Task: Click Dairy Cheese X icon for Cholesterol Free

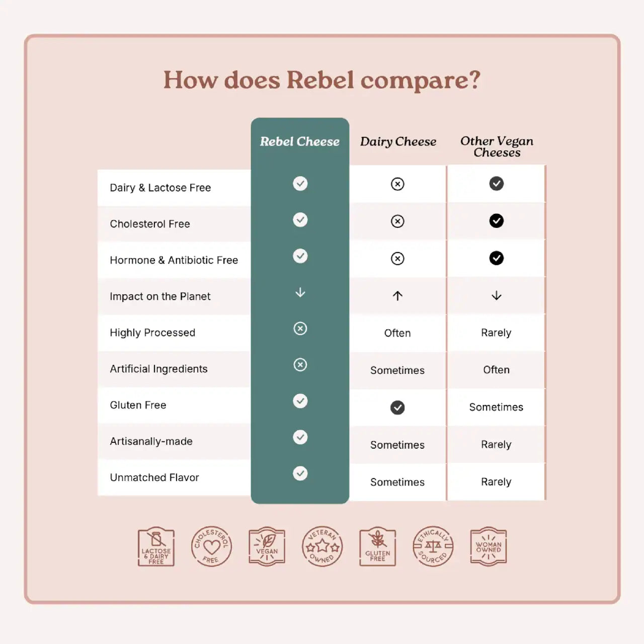Action: coord(397,221)
